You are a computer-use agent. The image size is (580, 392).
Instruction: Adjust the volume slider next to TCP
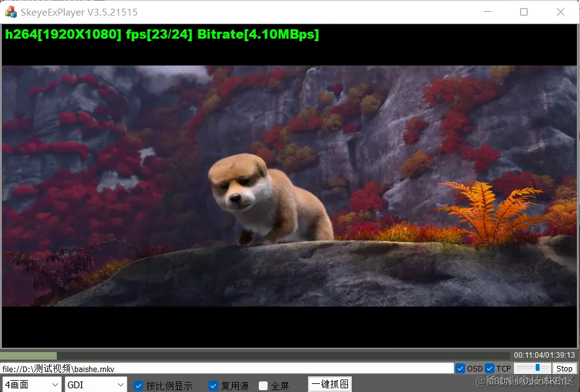pos(532,368)
